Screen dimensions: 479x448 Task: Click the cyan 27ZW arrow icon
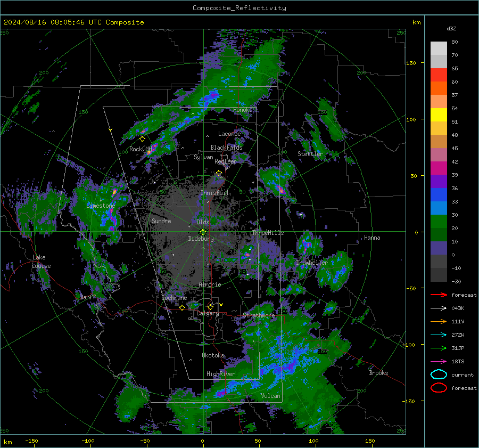(439, 335)
